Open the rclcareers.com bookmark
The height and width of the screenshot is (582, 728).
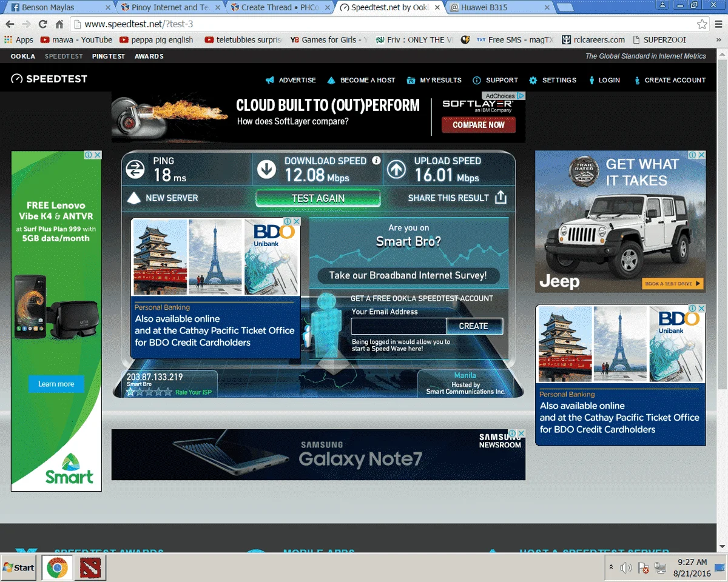point(592,40)
